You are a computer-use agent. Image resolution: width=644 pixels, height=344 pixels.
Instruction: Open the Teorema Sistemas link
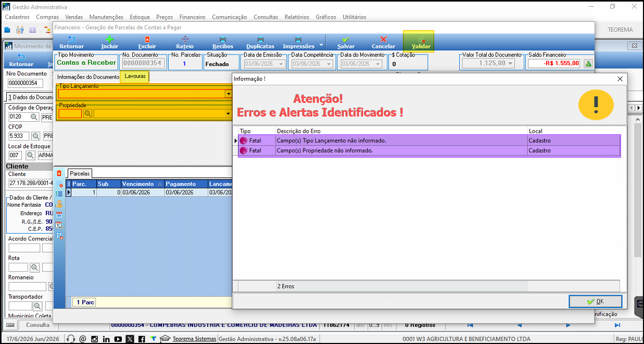194,339
